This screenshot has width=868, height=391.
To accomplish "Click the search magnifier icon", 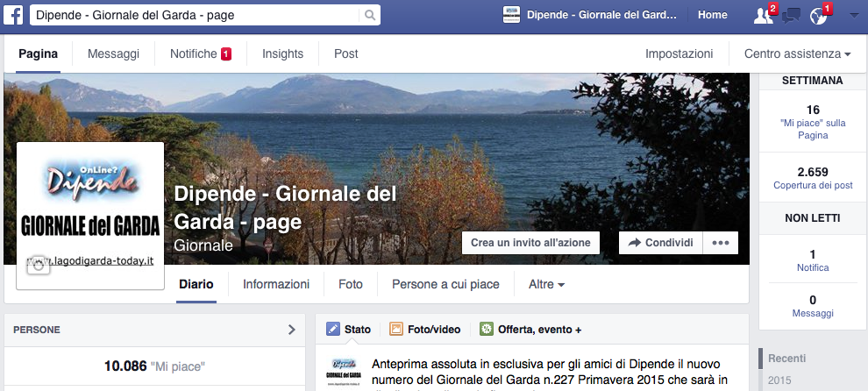I will 369,15.
